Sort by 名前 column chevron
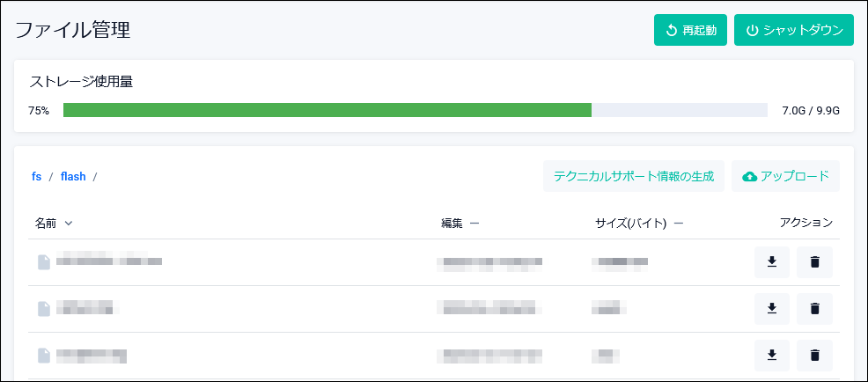The width and height of the screenshot is (868, 382). (x=69, y=223)
